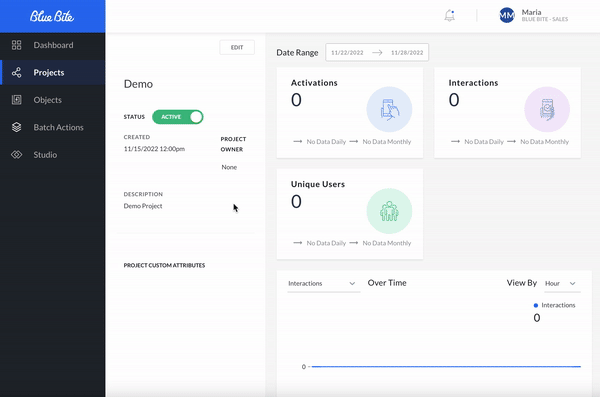Click the Objects sidebar icon
Viewport: 600px width, 397px height.
click(x=16, y=100)
